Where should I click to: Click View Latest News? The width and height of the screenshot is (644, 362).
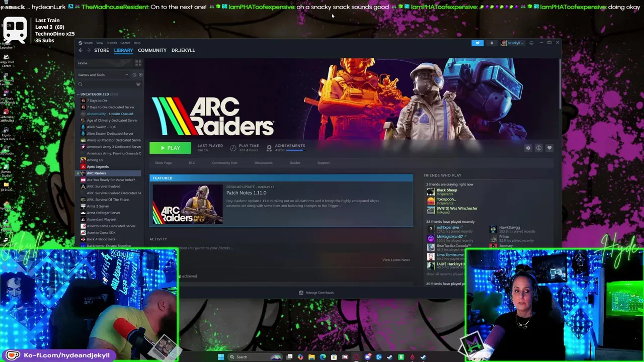click(x=396, y=260)
